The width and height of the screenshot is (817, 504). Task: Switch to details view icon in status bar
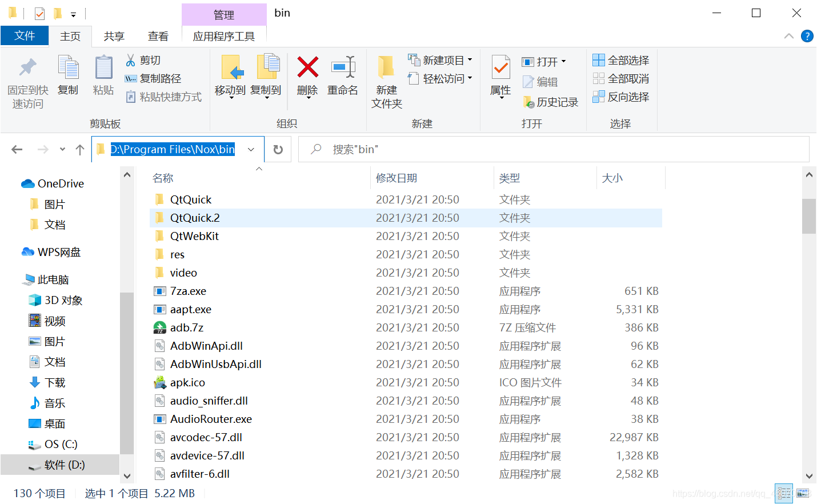(784, 493)
